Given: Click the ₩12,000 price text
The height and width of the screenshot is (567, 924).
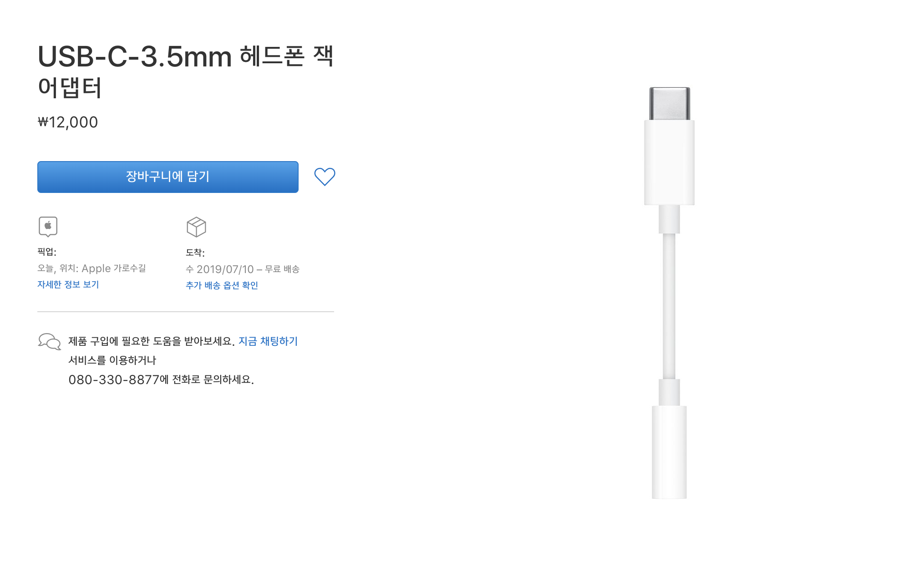Looking at the screenshot, I should click(68, 122).
